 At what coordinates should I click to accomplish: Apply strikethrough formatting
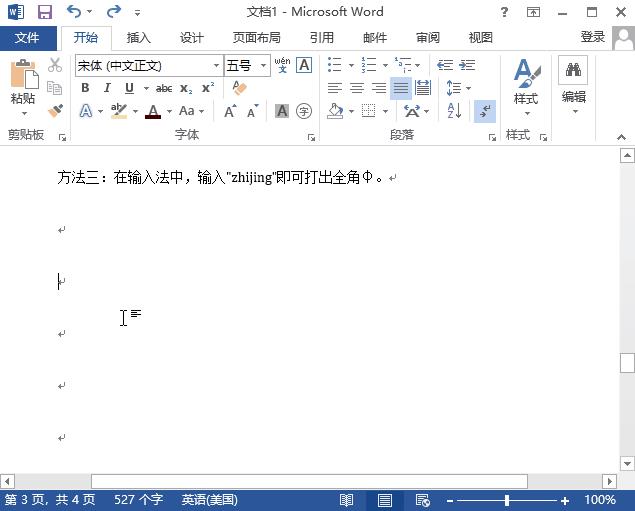(x=164, y=88)
